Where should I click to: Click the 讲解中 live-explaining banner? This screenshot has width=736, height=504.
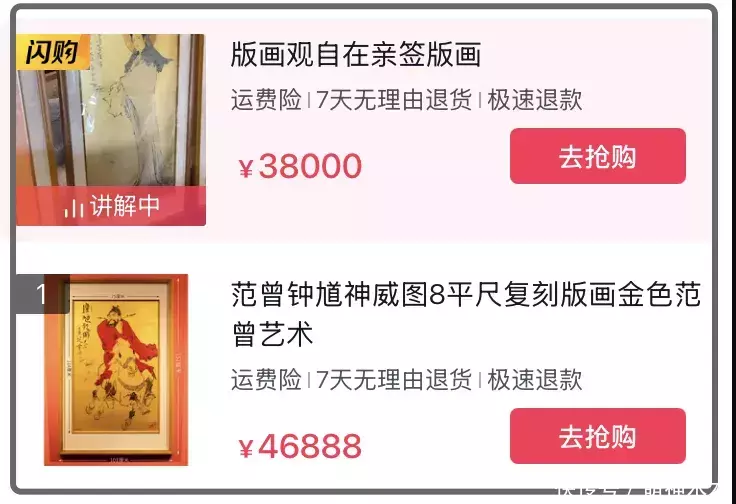click(111, 206)
